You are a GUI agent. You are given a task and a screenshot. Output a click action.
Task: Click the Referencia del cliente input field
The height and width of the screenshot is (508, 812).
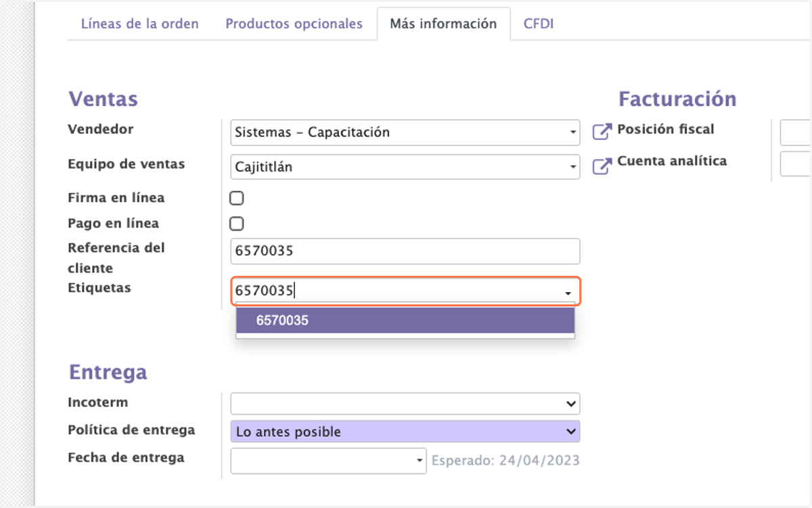pos(405,251)
